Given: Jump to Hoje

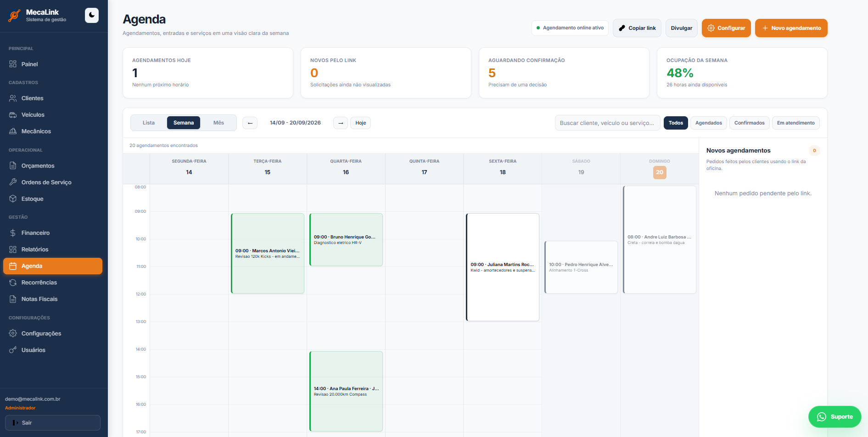Looking at the screenshot, I should 361,123.
